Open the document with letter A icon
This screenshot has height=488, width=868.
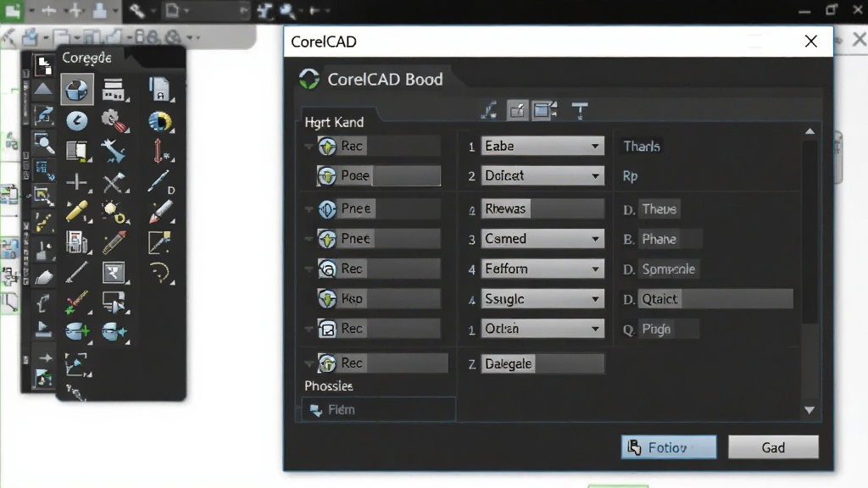pos(159,89)
